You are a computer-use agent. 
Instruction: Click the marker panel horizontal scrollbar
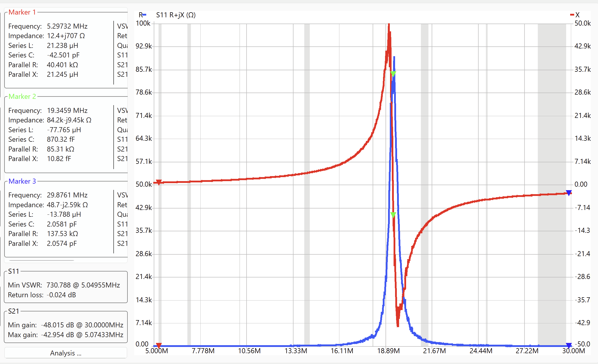(41, 261)
